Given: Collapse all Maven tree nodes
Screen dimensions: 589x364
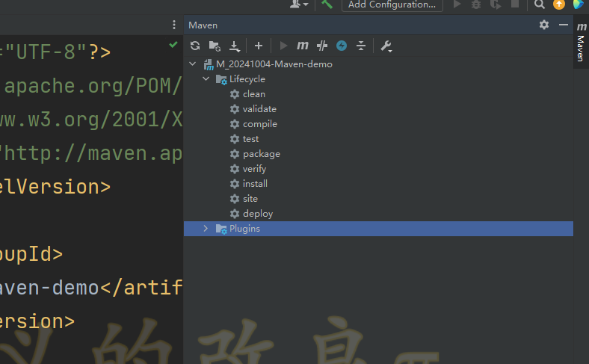Looking at the screenshot, I should click(361, 46).
